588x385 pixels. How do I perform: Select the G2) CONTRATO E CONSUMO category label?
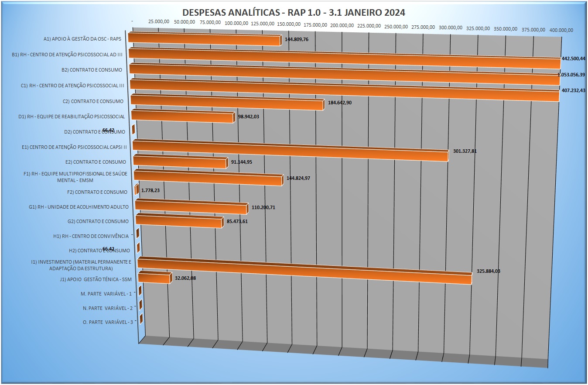(x=98, y=222)
